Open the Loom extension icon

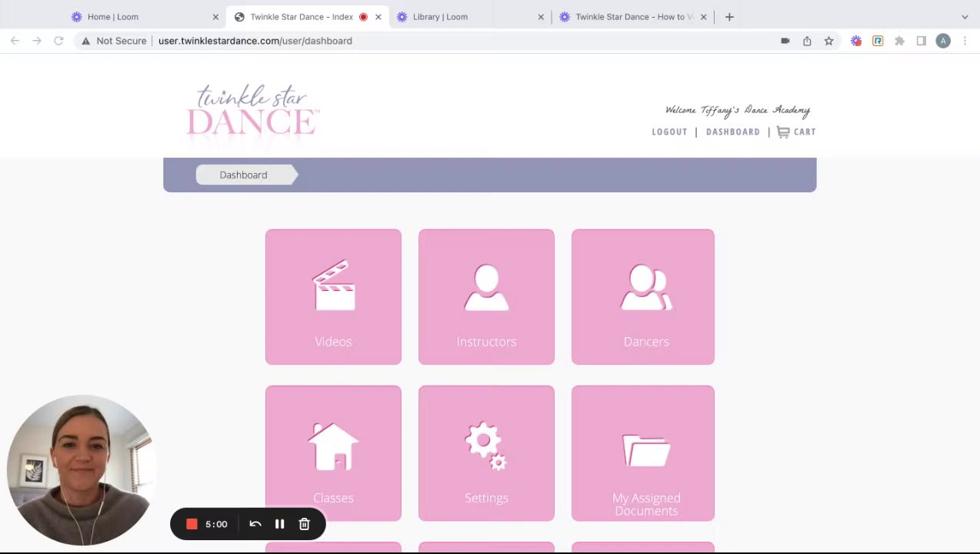tap(856, 41)
